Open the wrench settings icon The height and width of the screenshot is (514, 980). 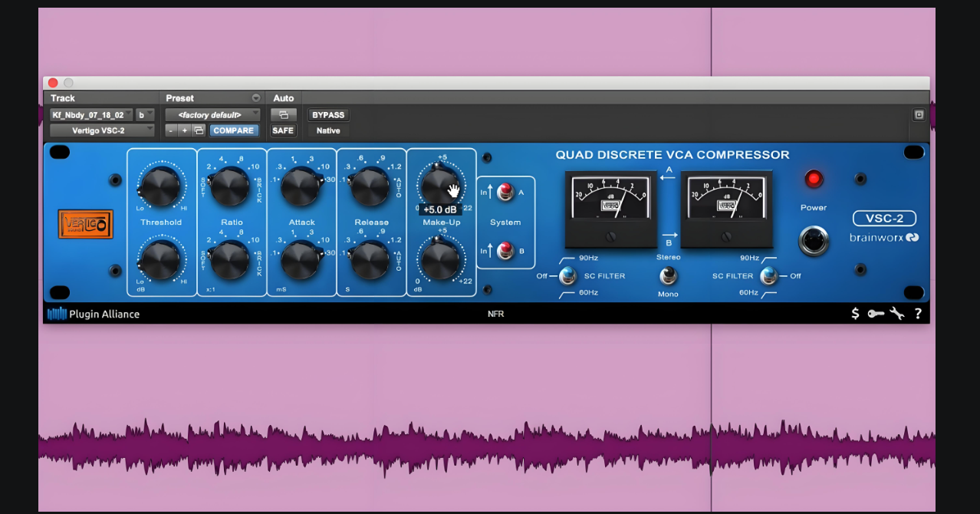[x=896, y=313]
